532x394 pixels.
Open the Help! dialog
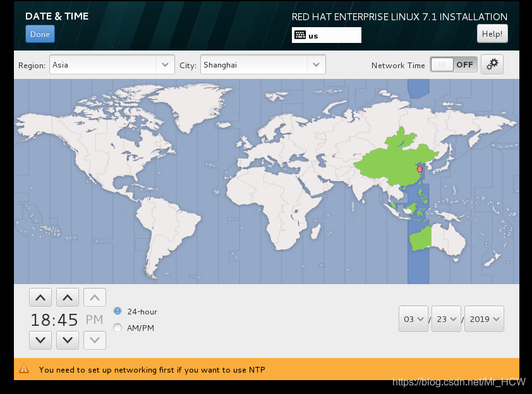pyautogui.click(x=492, y=33)
